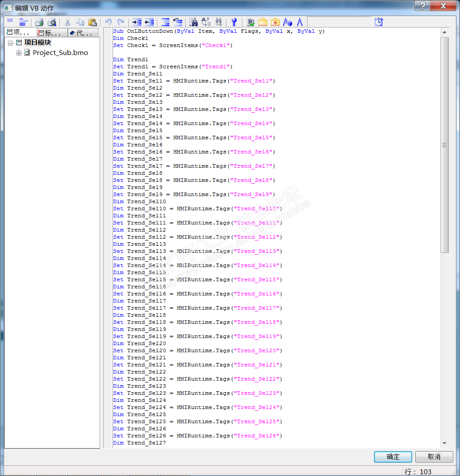Screen dimensions: 460x476
Task: Switch to the 项... project tab
Action: (20, 32)
